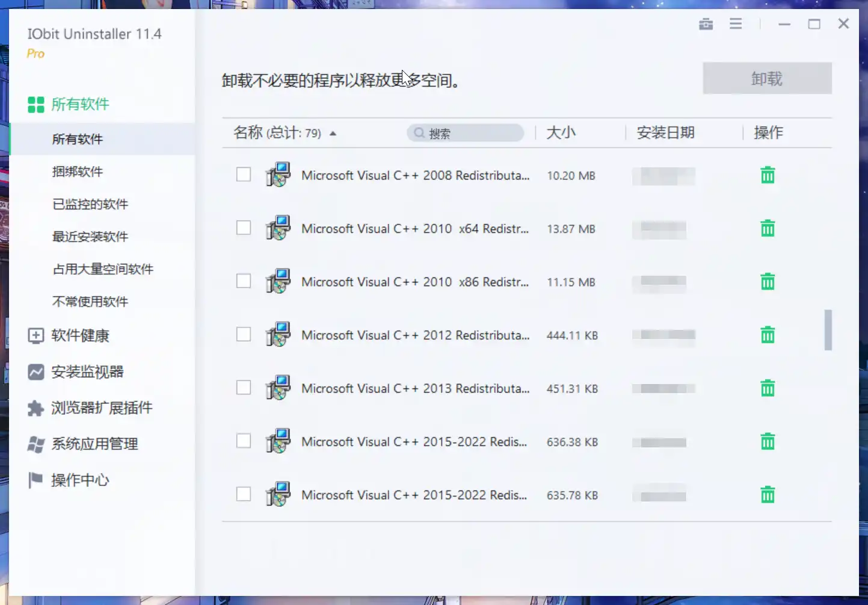Screen dimensions: 868x605
Task: Select the Microsoft Visual C++ 2013 Redistributa... name
Action: 416,389
